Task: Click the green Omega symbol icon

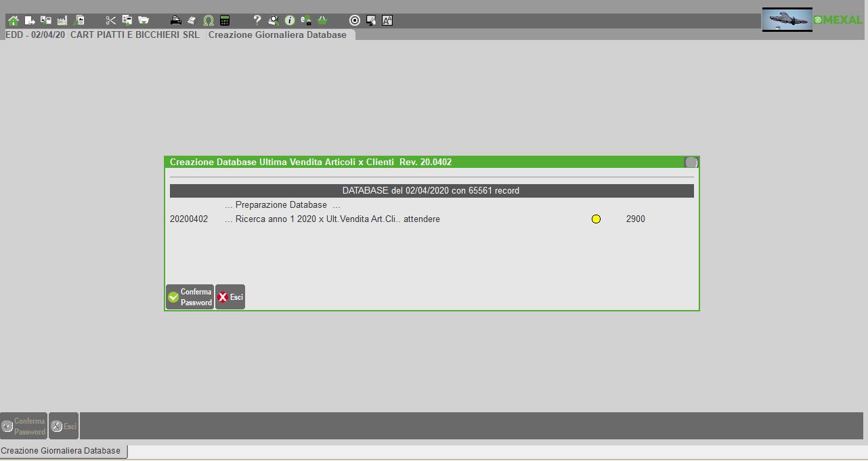Action: coord(209,20)
